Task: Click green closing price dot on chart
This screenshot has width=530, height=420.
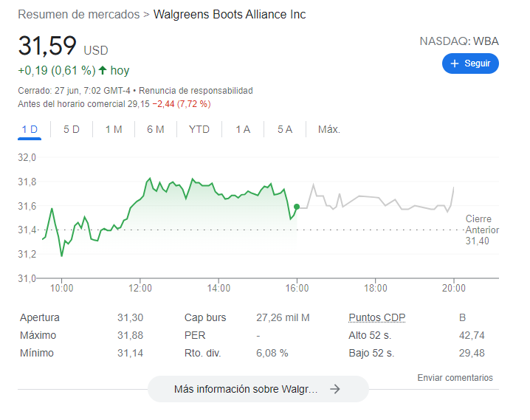Action: coord(297,207)
